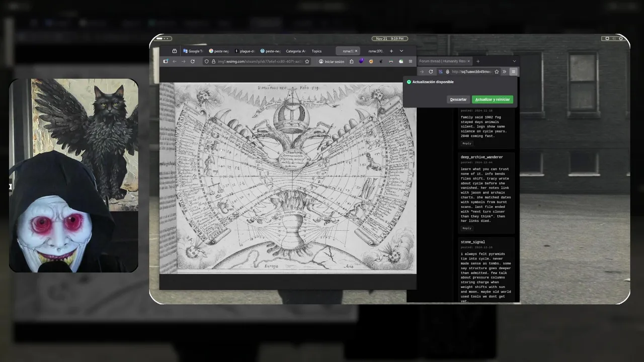
Task: Reload the forum thread page
Action: point(431,72)
